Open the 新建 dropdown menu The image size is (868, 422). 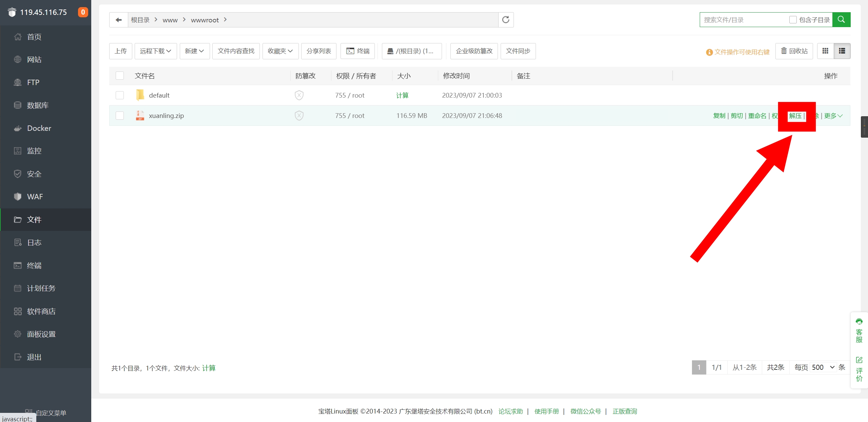[194, 51]
